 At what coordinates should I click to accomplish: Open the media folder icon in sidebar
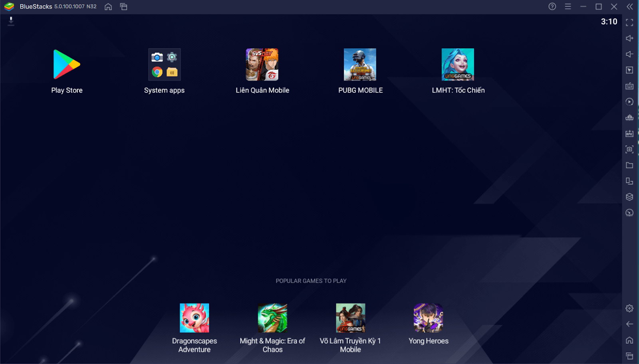(x=629, y=165)
